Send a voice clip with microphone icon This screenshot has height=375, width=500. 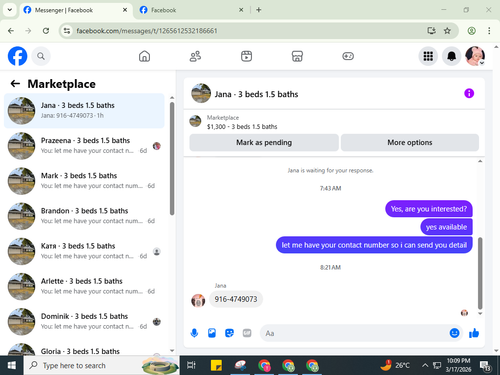pyautogui.click(x=194, y=333)
